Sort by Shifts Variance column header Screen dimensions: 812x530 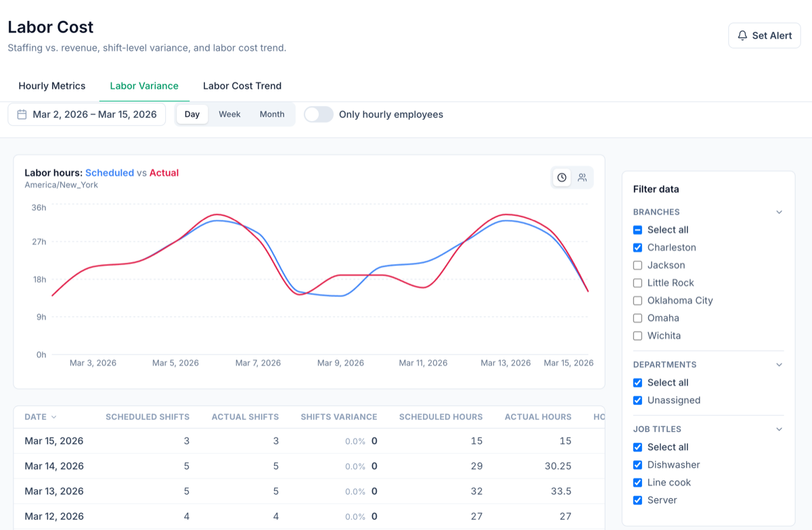pyautogui.click(x=339, y=417)
